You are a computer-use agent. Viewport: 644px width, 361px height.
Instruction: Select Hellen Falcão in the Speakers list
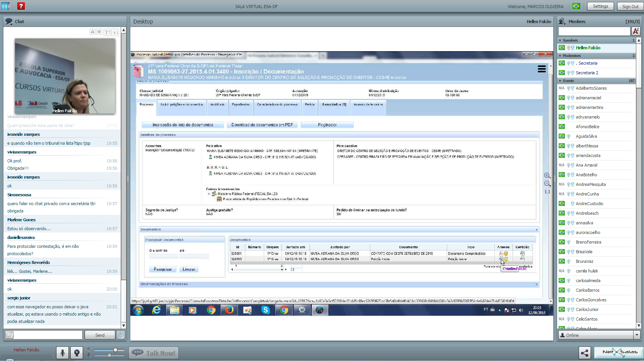pyautogui.click(x=588, y=48)
